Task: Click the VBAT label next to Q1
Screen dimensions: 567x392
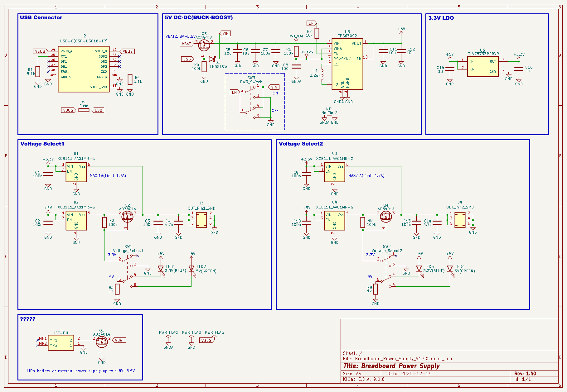Action: tap(119, 340)
